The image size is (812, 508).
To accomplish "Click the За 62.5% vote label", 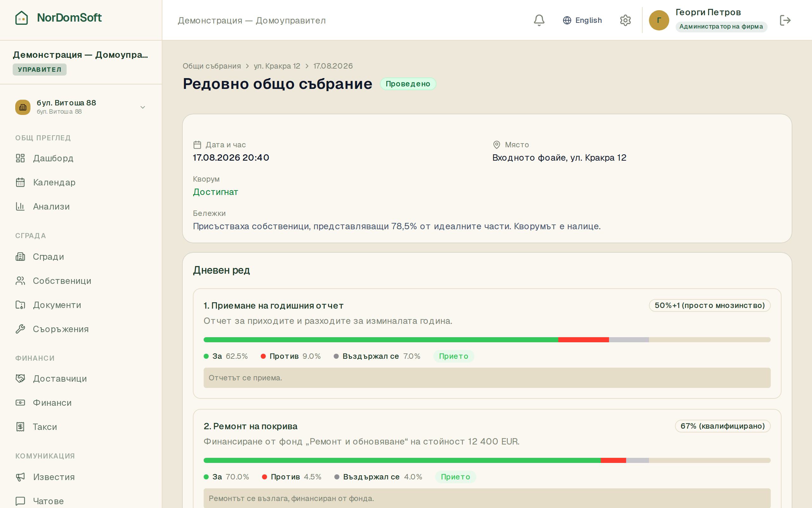I will click(x=226, y=356).
